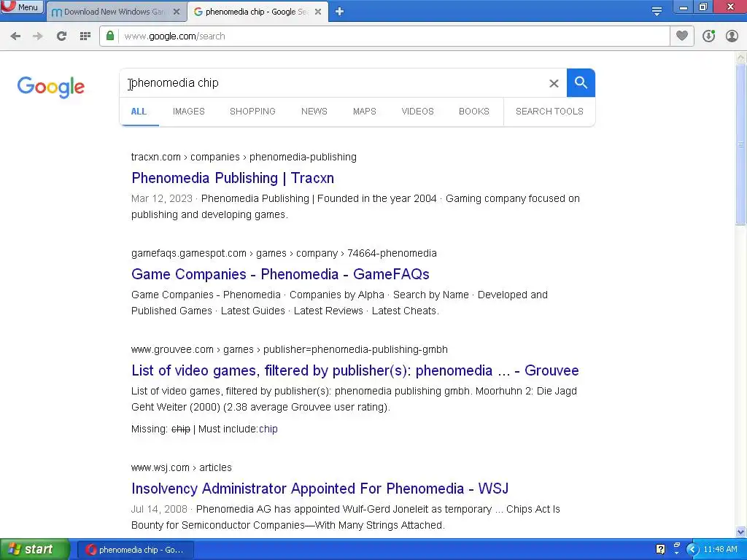Open the Windows start button

point(34,550)
